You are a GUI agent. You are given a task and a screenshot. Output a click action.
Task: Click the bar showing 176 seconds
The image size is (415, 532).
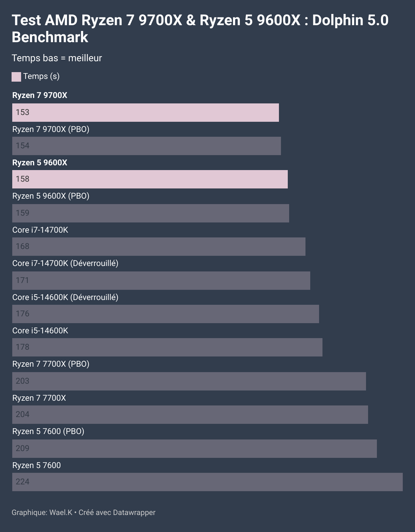(x=166, y=314)
